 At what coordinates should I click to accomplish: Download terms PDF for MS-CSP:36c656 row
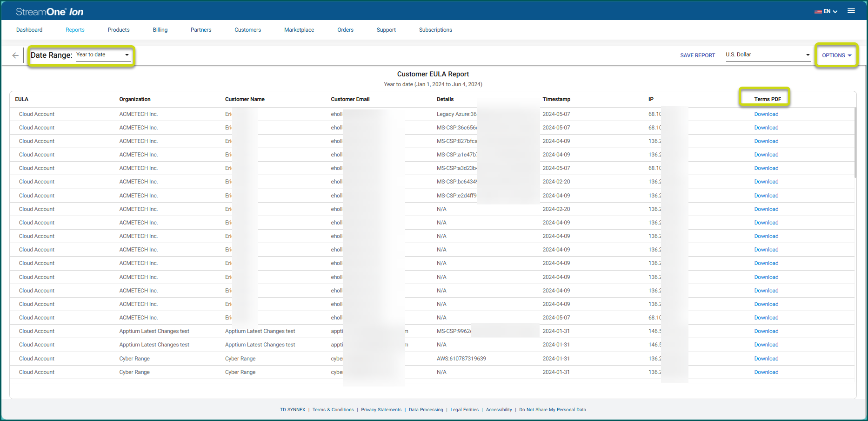(x=766, y=128)
